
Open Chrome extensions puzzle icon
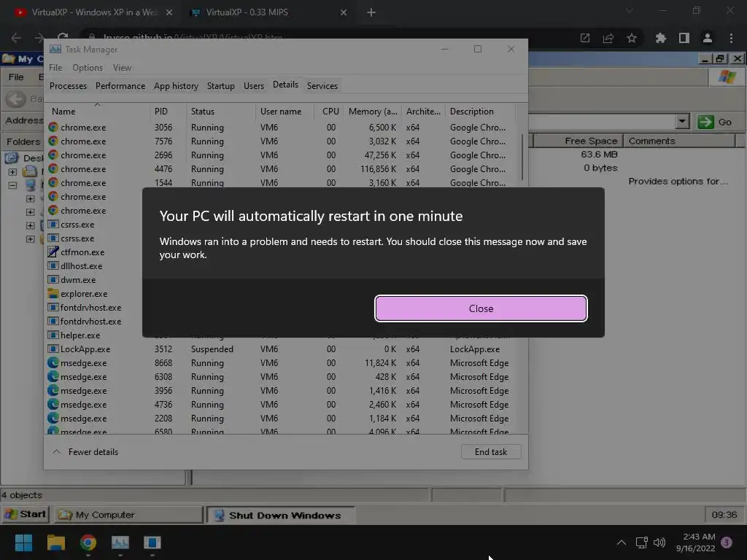660,38
